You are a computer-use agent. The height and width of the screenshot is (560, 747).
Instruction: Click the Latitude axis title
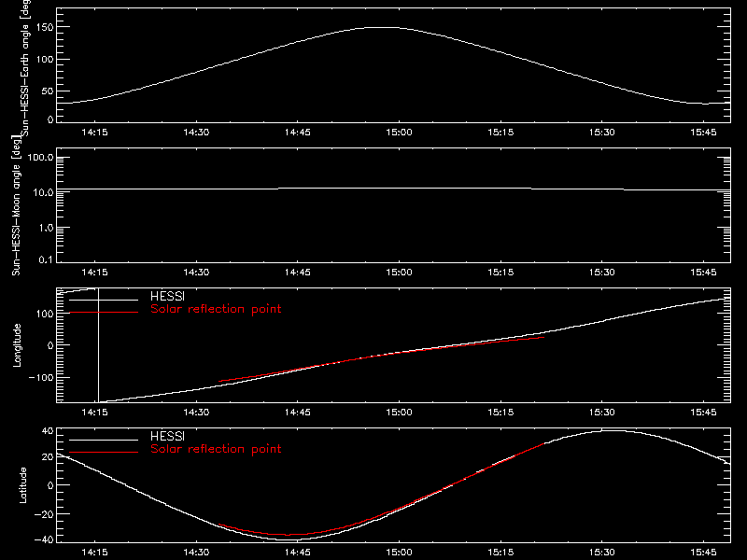click(22, 485)
